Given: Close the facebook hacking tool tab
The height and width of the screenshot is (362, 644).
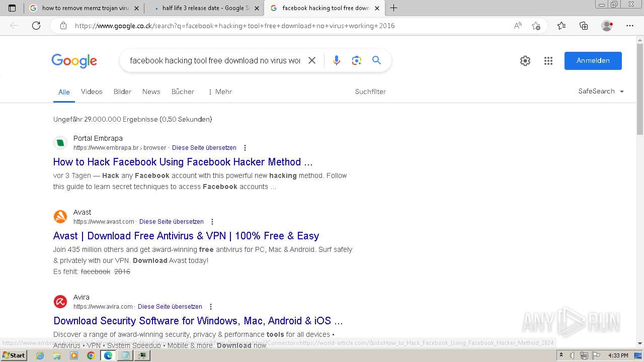Looking at the screenshot, I should click(x=377, y=8).
